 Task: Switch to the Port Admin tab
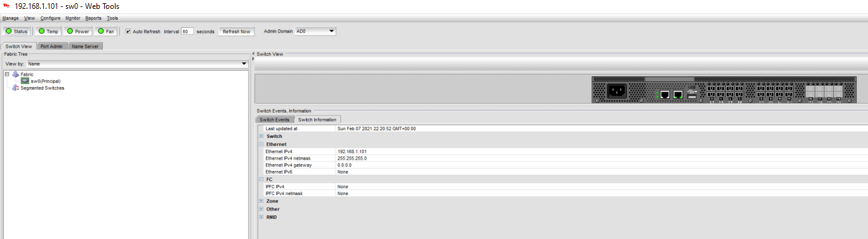click(51, 46)
